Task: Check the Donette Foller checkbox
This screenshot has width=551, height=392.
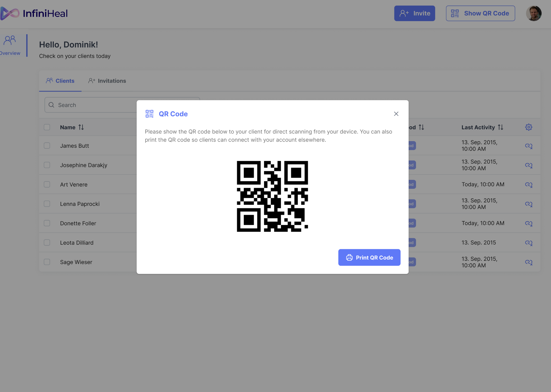Action: pos(47,223)
